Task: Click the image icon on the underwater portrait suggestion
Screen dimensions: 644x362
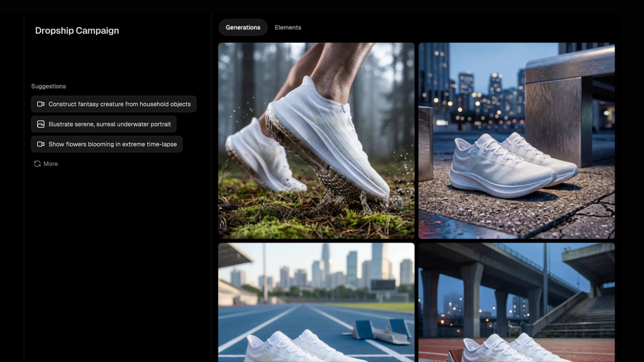Action: 41,124
